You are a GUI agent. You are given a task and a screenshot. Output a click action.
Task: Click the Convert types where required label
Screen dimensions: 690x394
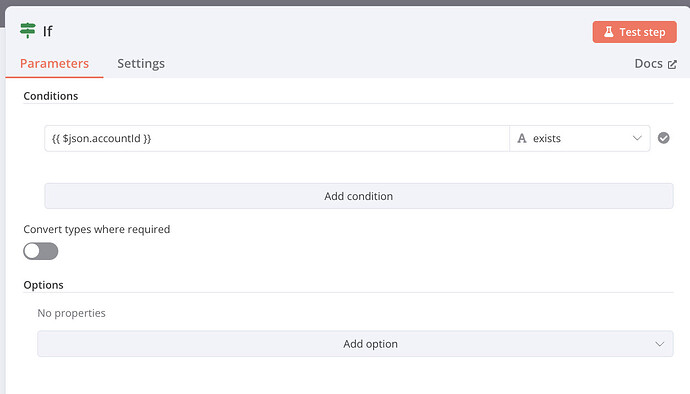[x=97, y=229]
